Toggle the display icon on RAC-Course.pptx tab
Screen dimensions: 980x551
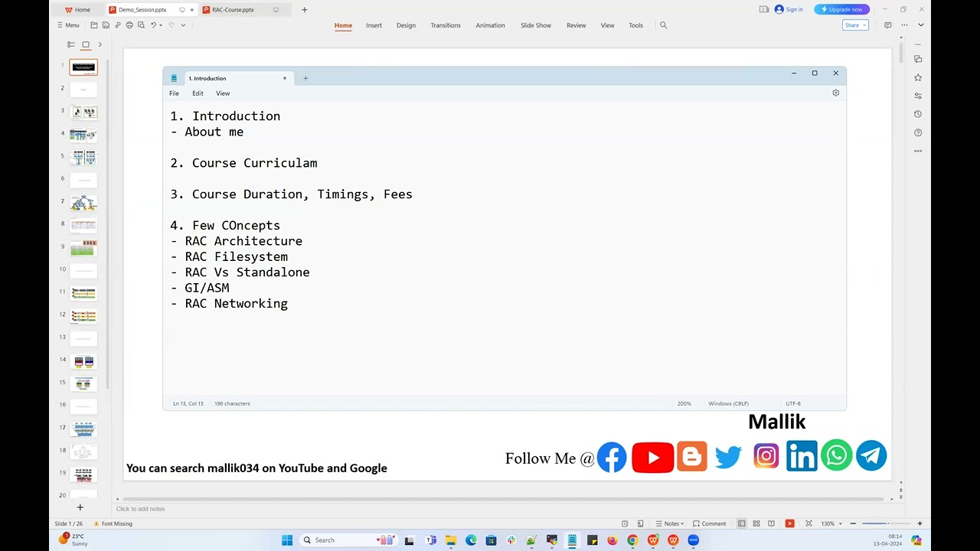[x=276, y=10]
